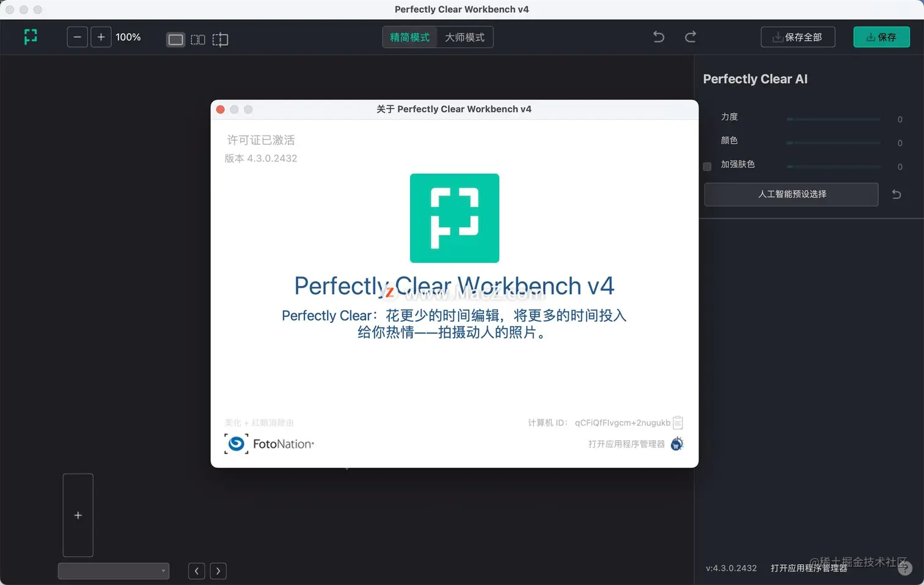Click the 许可证已激活 license status text
Image resolution: width=924 pixels, height=585 pixels.
(x=261, y=140)
